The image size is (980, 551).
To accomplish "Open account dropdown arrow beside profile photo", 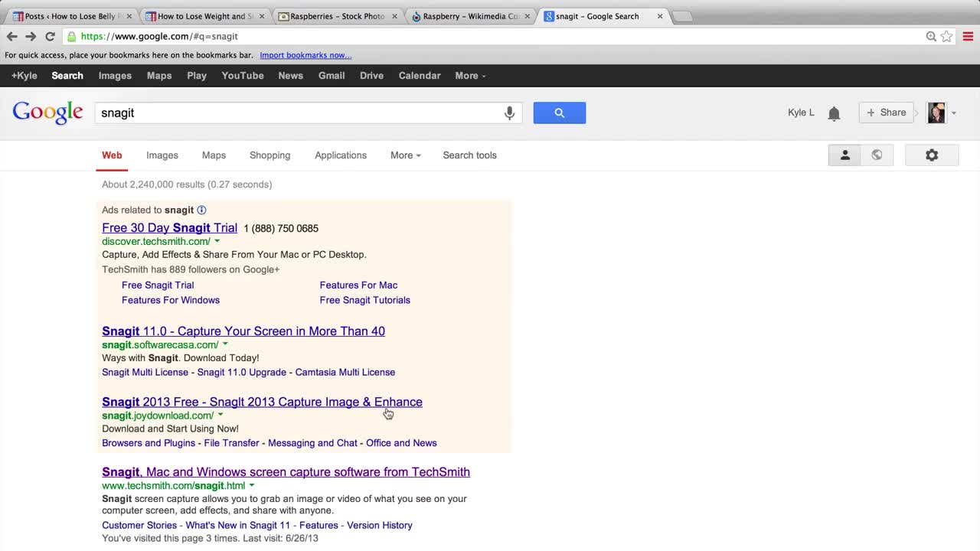I will coord(954,113).
